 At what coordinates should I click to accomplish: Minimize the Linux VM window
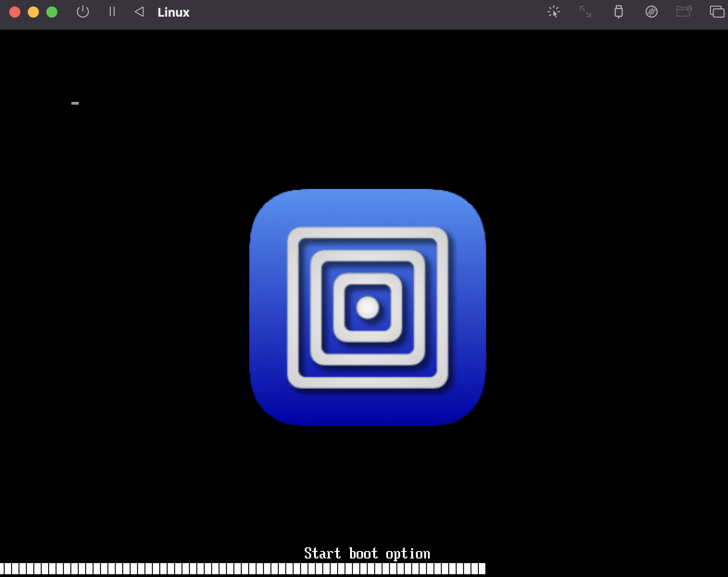point(33,12)
